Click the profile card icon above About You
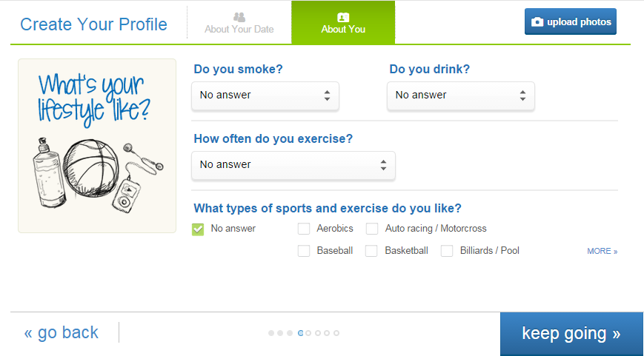 point(342,16)
